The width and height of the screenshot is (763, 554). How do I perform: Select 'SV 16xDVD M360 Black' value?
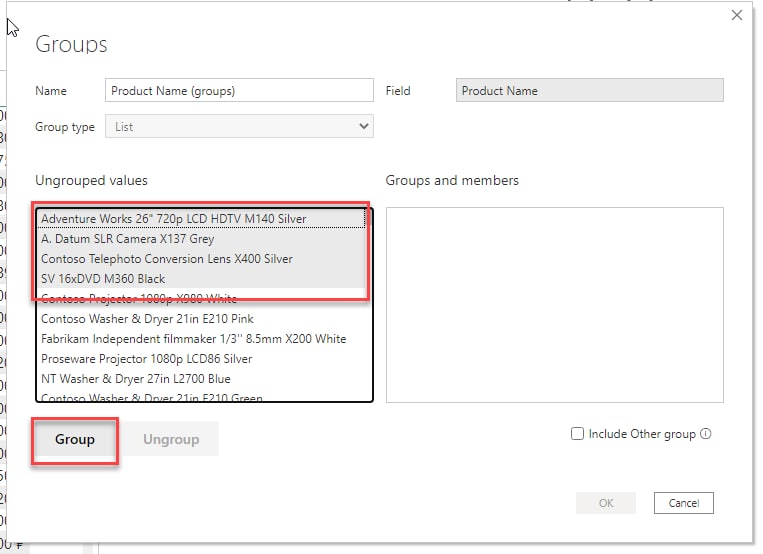[201, 279]
